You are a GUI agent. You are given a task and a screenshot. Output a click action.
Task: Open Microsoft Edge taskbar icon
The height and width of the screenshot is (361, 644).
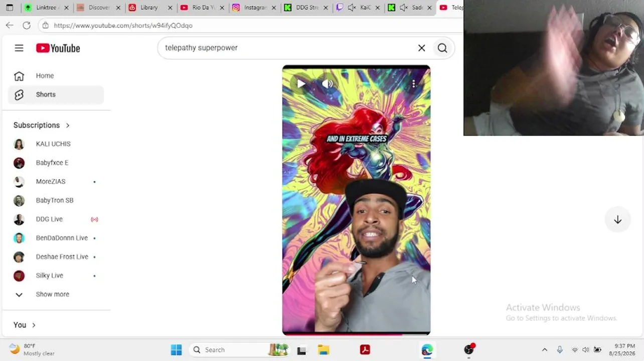427,350
